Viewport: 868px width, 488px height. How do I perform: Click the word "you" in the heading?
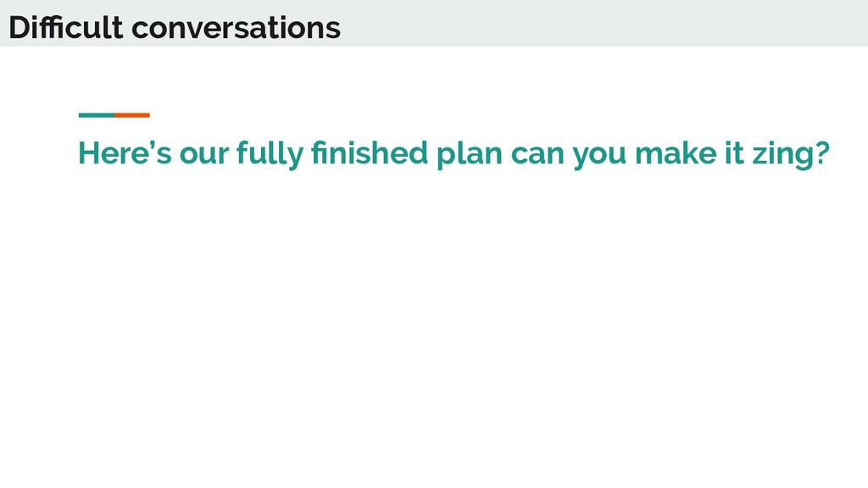(x=599, y=157)
